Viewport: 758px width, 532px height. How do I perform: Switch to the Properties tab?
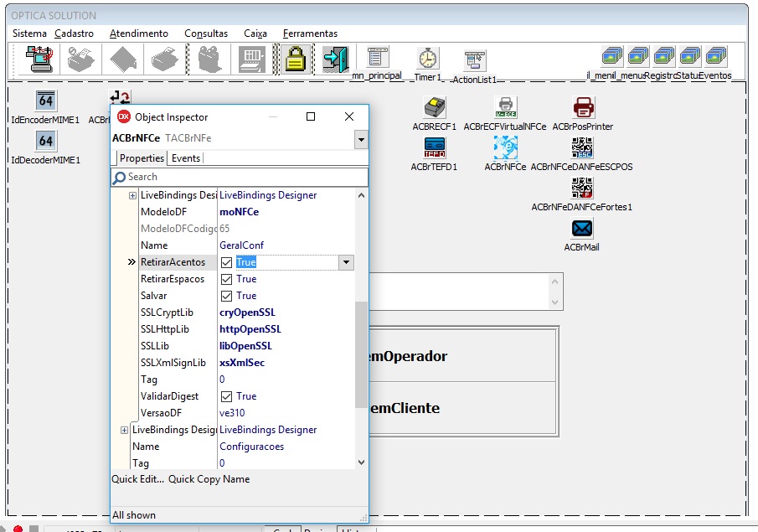142,158
